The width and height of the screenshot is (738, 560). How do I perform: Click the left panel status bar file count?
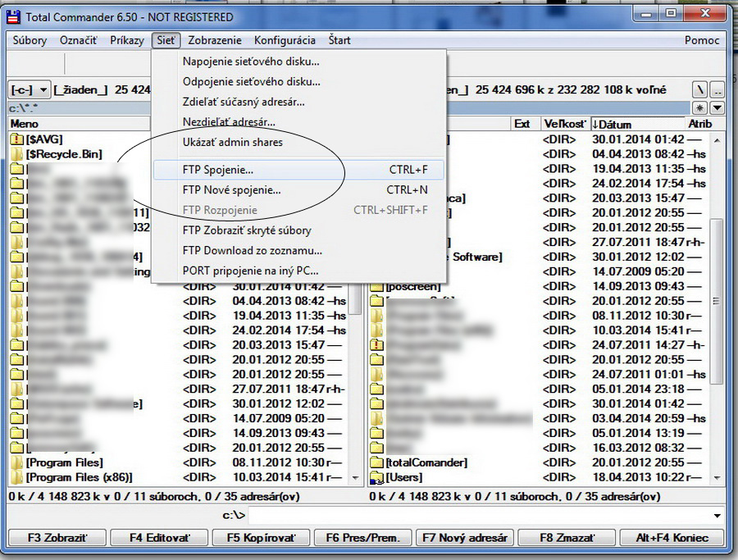coord(154,497)
